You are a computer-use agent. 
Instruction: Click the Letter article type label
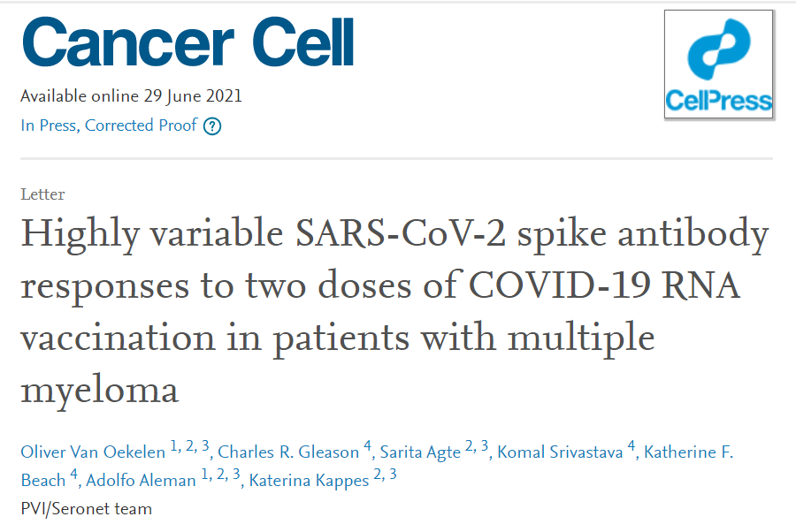(x=42, y=194)
